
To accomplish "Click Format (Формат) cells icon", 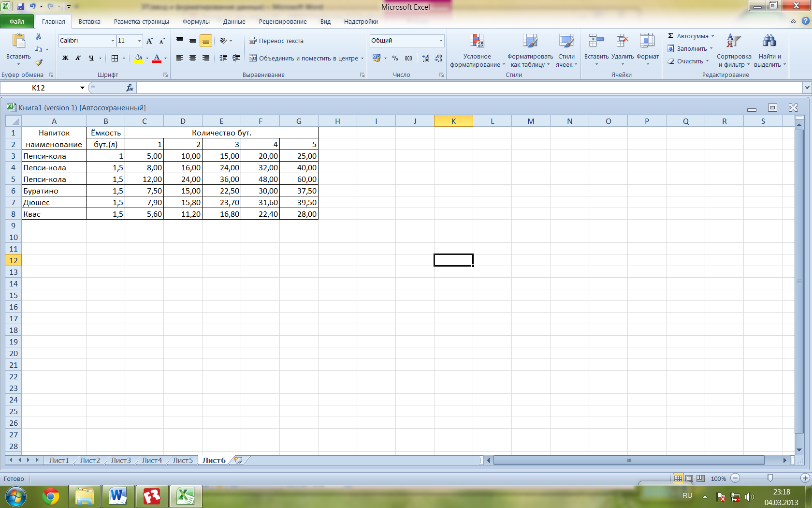I will coord(647,41).
